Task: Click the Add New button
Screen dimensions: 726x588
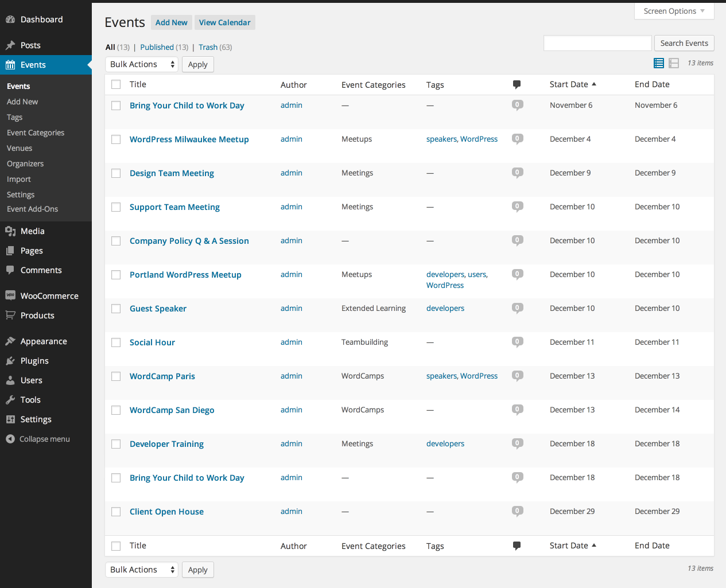Action: coord(171,22)
